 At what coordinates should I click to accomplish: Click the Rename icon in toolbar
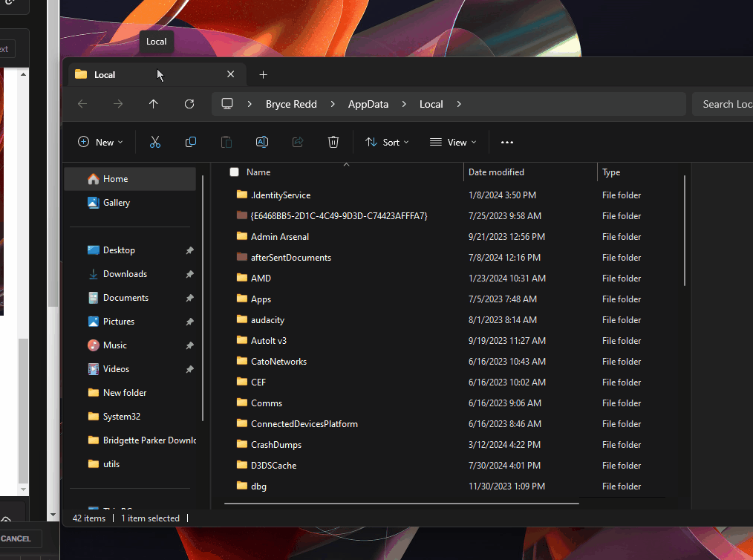click(x=262, y=142)
